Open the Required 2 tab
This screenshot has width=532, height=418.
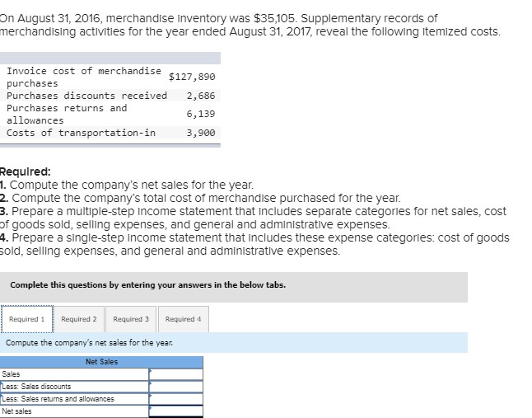(x=79, y=319)
